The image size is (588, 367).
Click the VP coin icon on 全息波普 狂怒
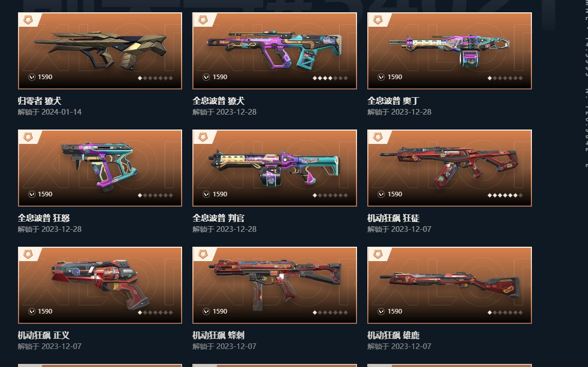pos(31,194)
